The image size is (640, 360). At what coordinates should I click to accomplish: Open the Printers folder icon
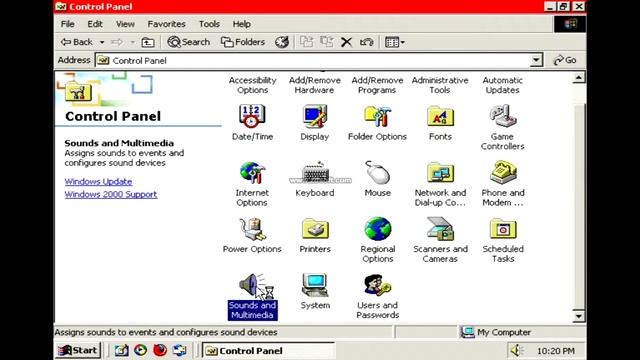315,229
